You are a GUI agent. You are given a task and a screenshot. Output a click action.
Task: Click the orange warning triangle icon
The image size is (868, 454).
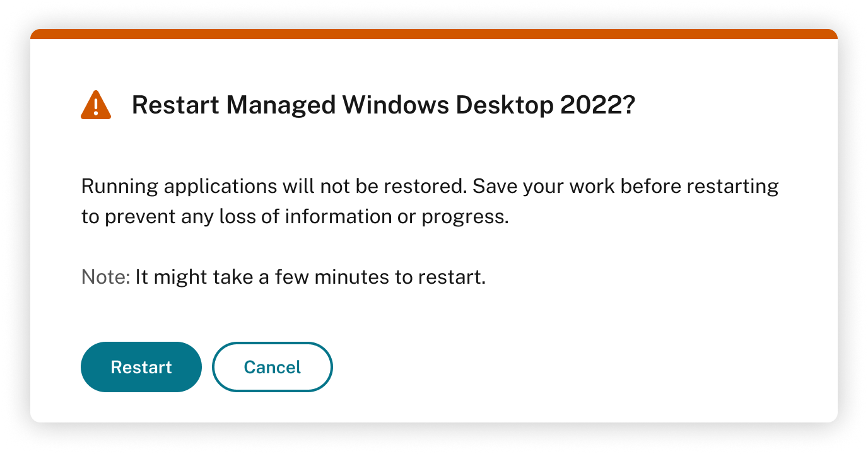pos(96,105)
